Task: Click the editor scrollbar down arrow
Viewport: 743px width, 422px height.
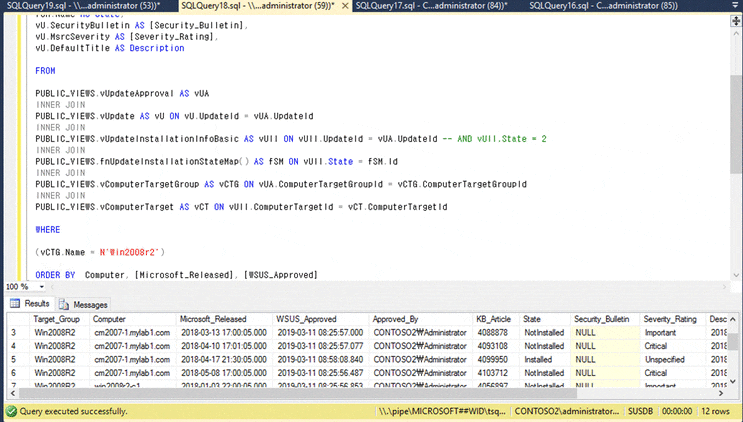Action: coord(736,275)
